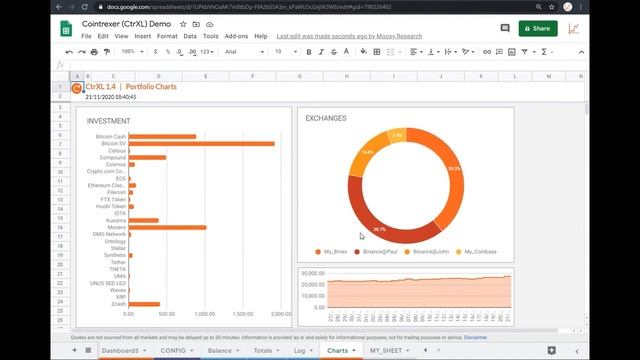Open the comment history
Image resolution: width=640 pixels, height=360 pixels.
pyautogui.click(x=505, y=28)
